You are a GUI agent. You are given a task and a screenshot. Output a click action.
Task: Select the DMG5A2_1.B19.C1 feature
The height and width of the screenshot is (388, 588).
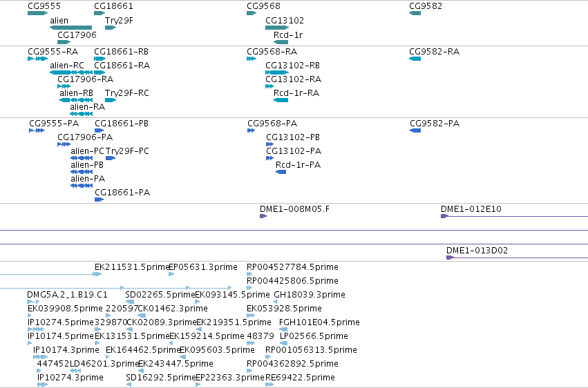coord(33,302)
